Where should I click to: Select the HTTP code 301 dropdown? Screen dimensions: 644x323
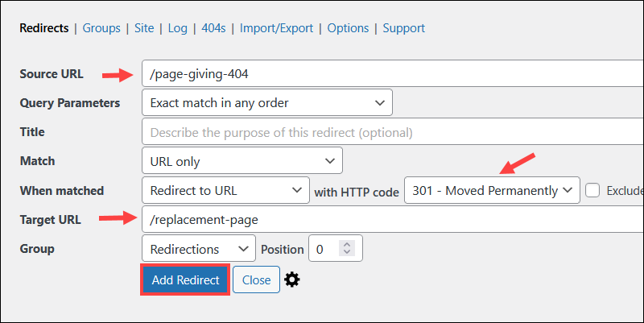pos(491,190)
